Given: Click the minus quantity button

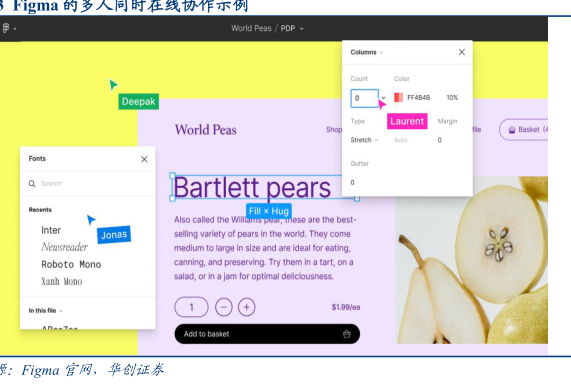Looking at the screenshot, I should 224,307.
